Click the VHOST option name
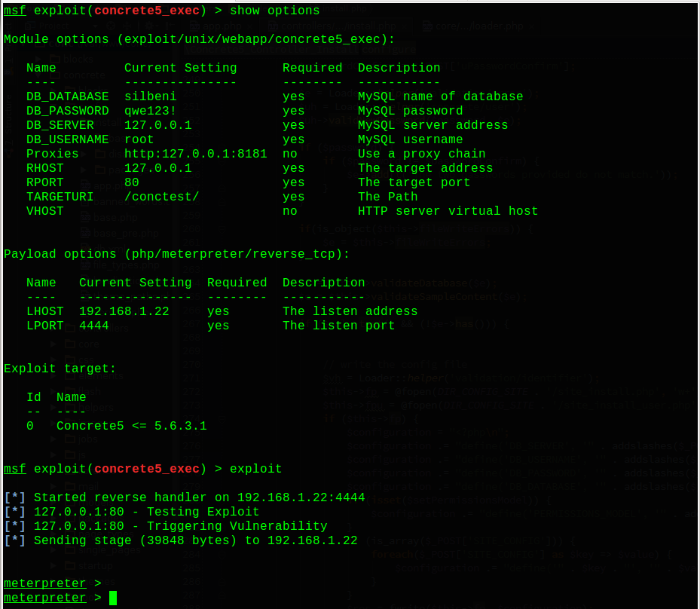Screen dimensions: 700x609 [44, 211]
